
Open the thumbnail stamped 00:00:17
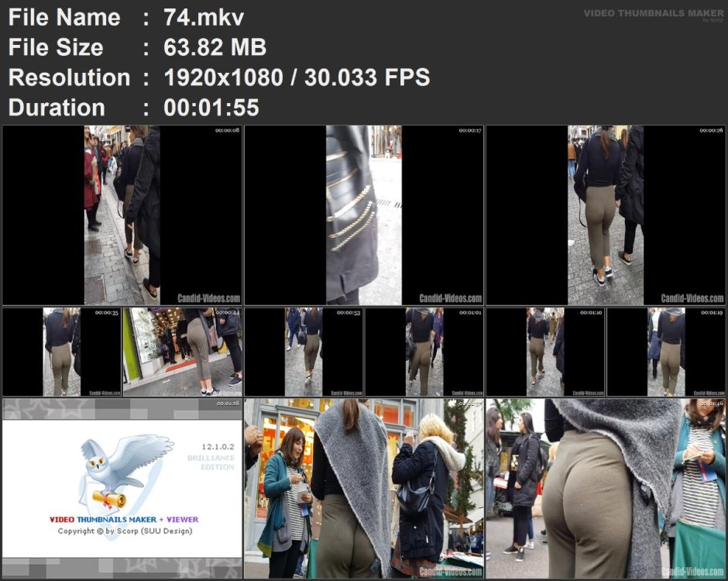tap(364, 215)
